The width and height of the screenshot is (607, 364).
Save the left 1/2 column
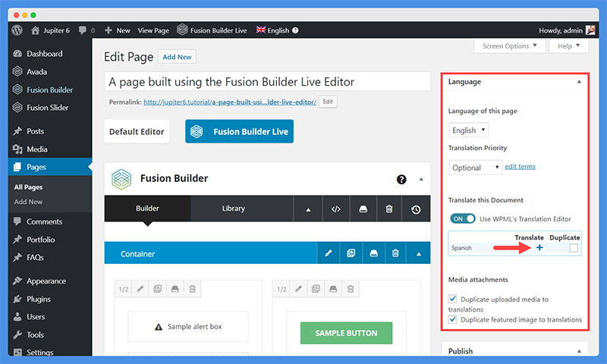(175, 289)
